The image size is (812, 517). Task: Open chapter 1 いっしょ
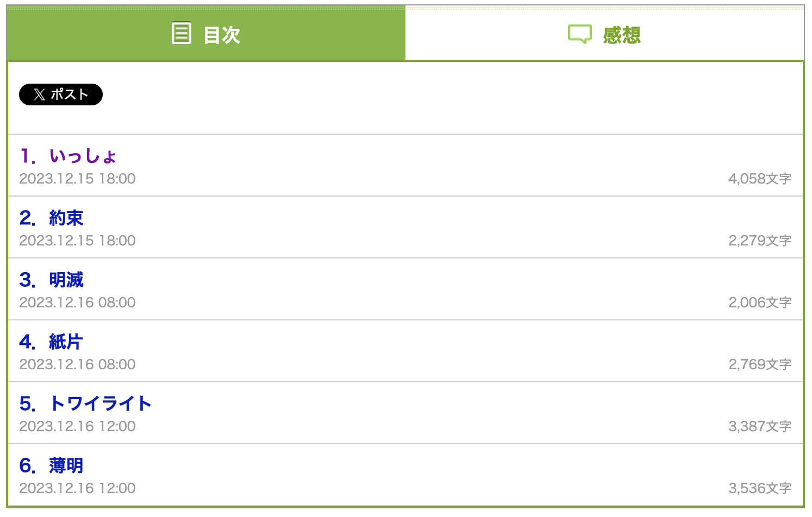pos(68,156)
